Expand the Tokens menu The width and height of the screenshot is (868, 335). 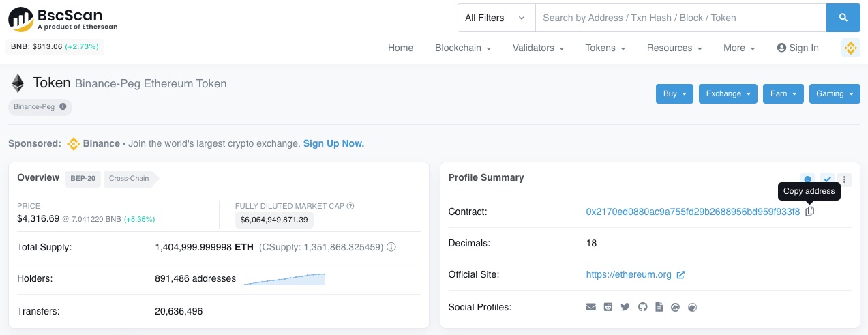pyautogui.click(x=605, y=48)
